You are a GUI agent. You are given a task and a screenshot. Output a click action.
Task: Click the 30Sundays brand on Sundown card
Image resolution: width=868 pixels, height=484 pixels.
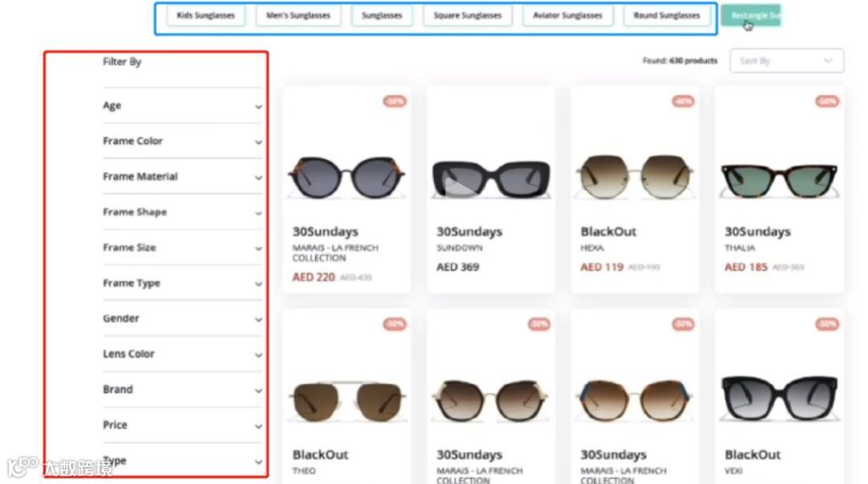(x=469, y=232)
